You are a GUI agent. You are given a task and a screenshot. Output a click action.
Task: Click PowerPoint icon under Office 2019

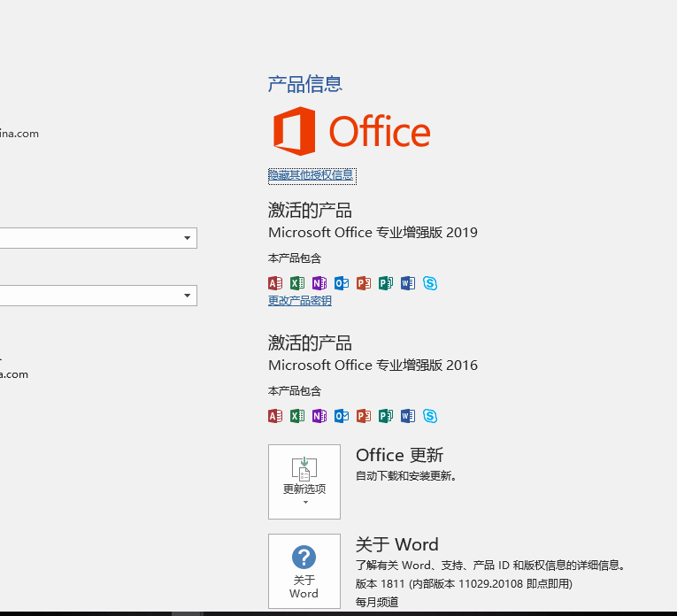point(364,283)
